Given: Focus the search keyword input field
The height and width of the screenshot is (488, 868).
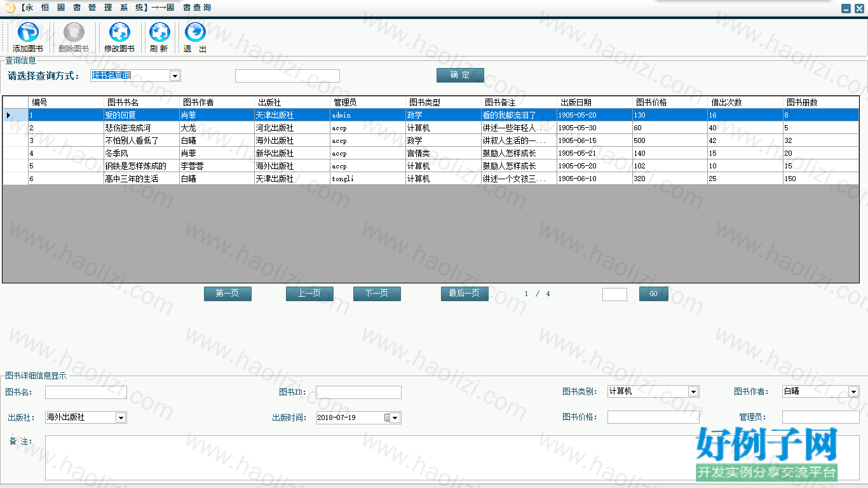Looking at the screenshot, I should (287, 76).
